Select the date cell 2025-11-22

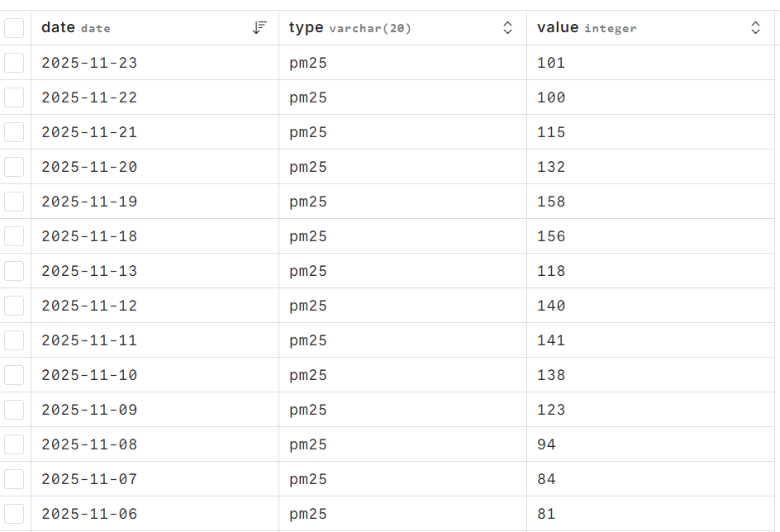tap(89, 97)
